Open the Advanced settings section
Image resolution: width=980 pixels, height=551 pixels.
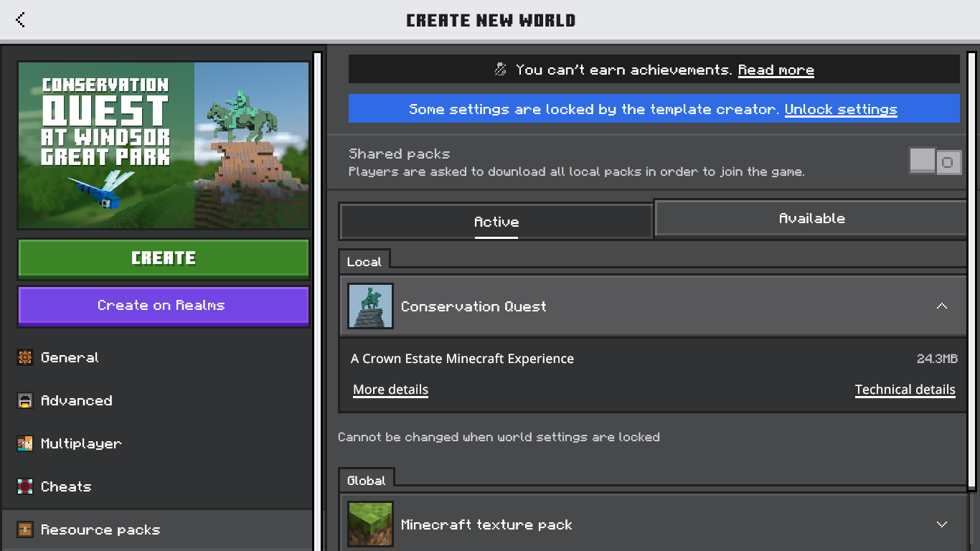tap(156, 400)
